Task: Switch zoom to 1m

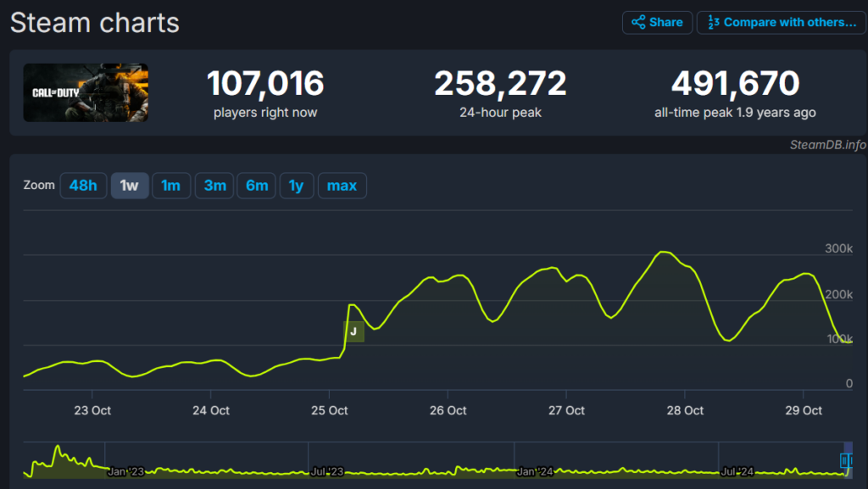Action: [x=171, y=186]
